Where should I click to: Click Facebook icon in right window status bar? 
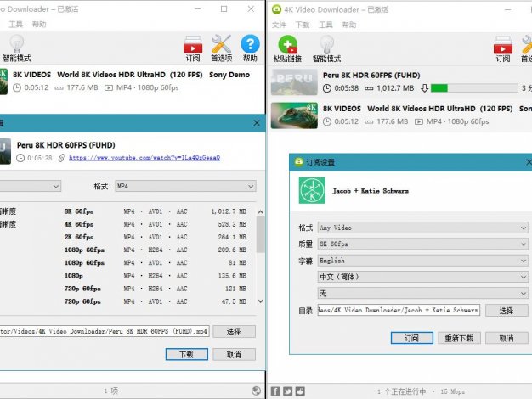click(x=275, y=391)
